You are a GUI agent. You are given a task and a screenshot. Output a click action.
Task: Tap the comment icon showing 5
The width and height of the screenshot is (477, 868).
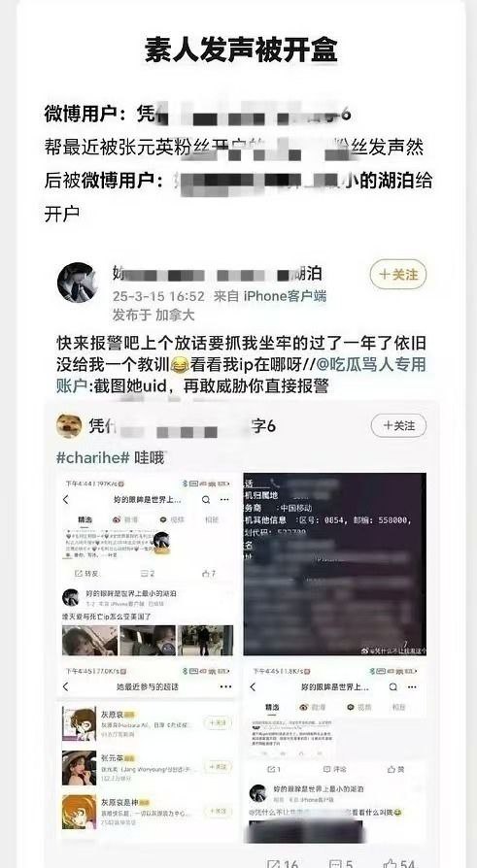(341, 863)
